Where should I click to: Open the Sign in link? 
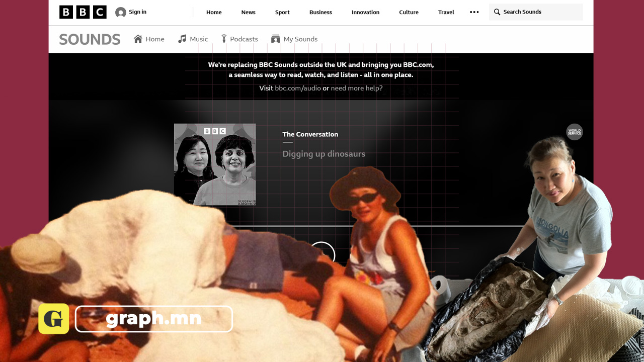[x=137, y=12]
